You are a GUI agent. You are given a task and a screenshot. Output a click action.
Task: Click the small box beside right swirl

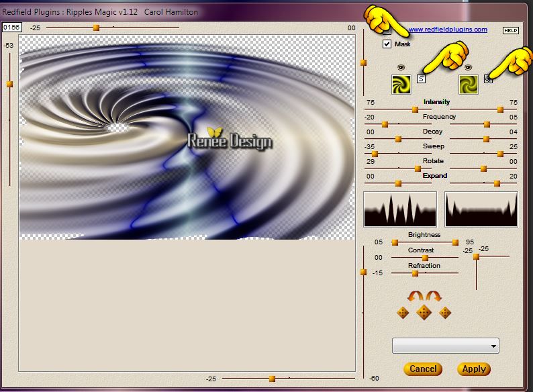pos(488,79)
